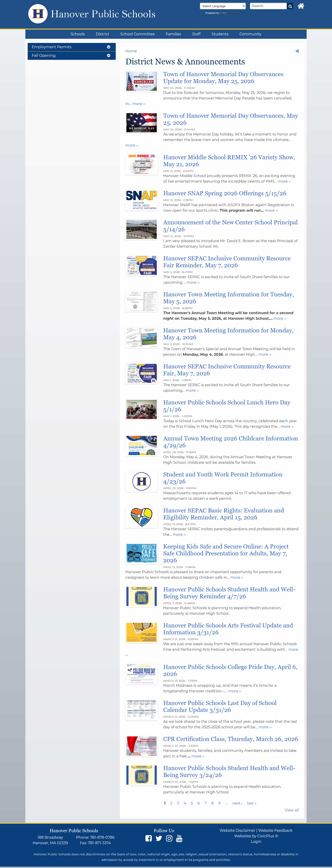Open Town Meeting Monday May 4 headline
The width and height of the screenshot is (332, 868).
[x=228, y=334]
